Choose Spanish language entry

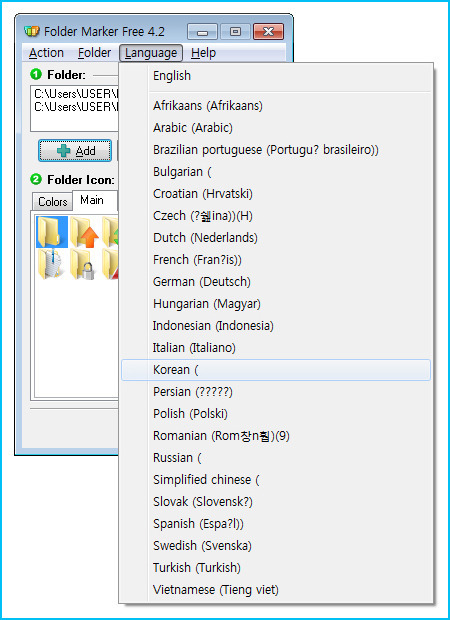point(276,524)
